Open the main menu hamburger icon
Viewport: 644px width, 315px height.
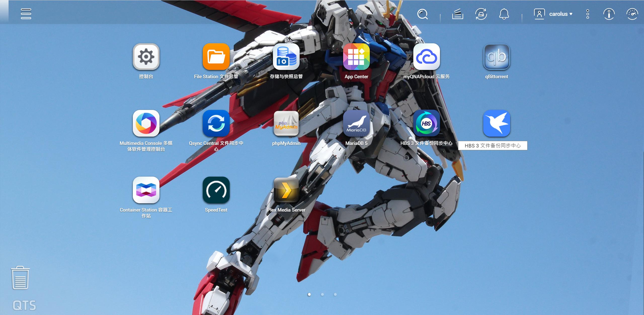[x=26, y=14]
